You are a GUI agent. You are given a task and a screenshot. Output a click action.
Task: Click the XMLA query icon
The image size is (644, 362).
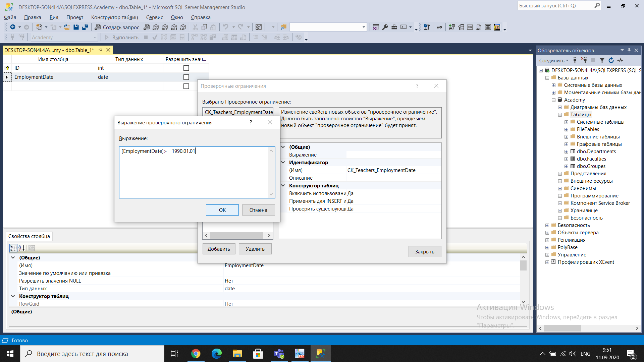pyautogui.click(x=174, y=27)
